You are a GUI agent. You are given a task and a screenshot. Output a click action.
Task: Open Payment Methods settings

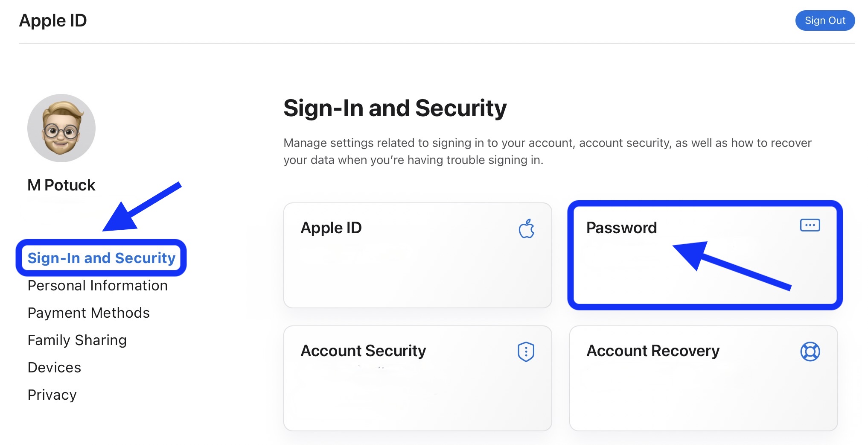point(88,313)
